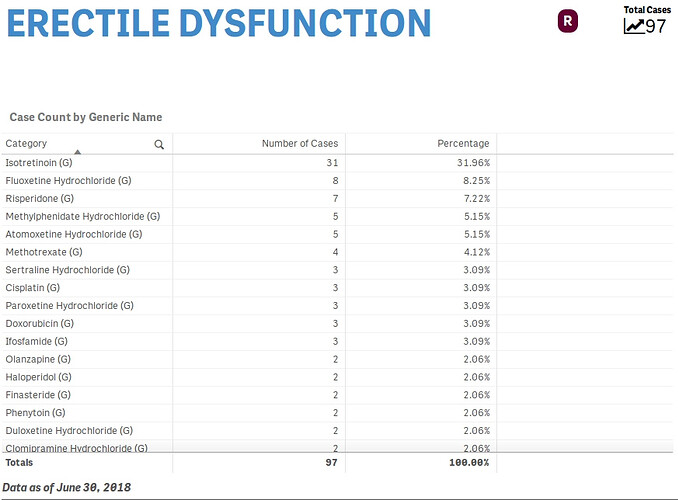
Task: Select the Haloperidol (G) row
Action: 337,377
